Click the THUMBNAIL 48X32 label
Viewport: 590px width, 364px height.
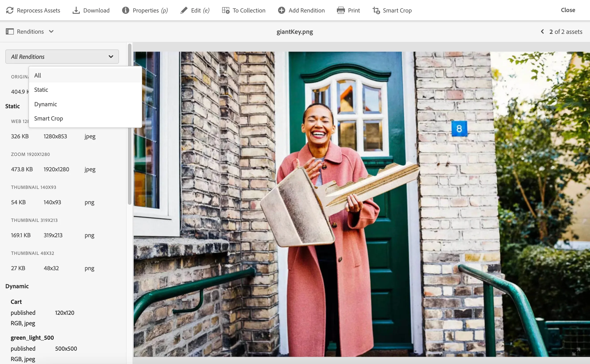[33, 253]
